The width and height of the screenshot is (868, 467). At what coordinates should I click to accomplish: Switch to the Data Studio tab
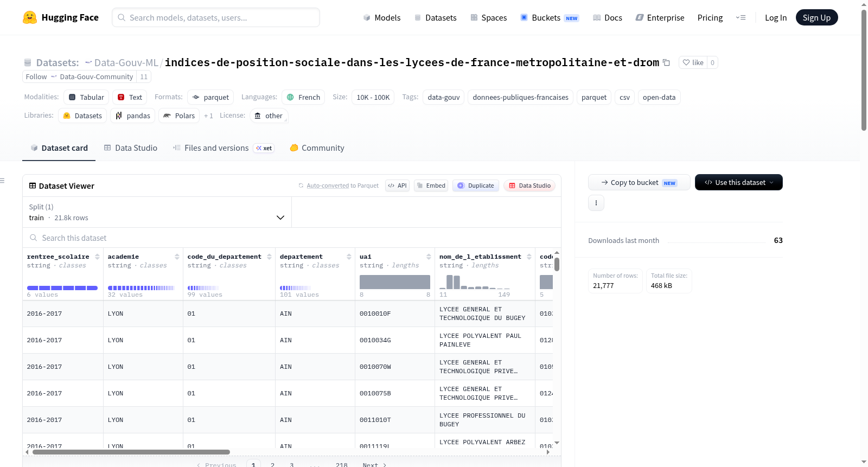[131, 148]
